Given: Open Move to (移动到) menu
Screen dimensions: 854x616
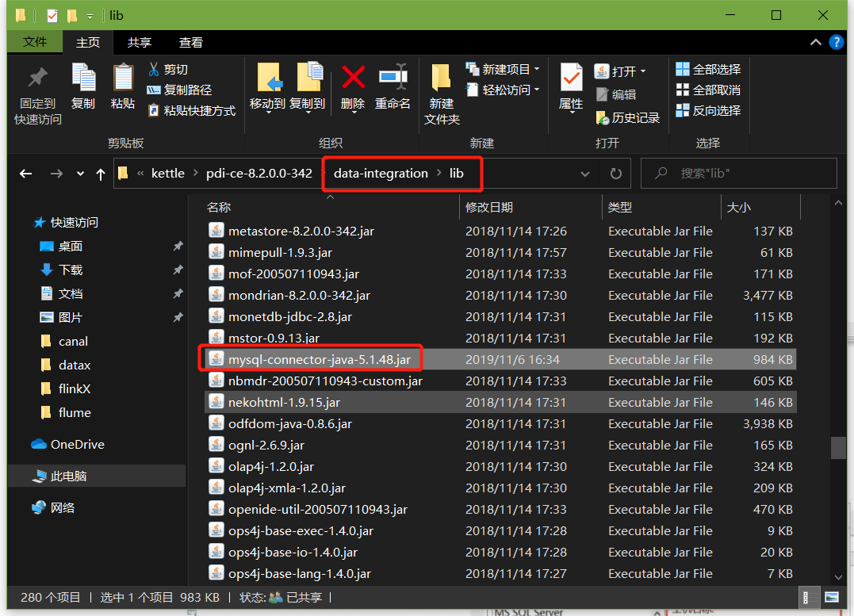Looking at the screenshot, I should [267, 87].
